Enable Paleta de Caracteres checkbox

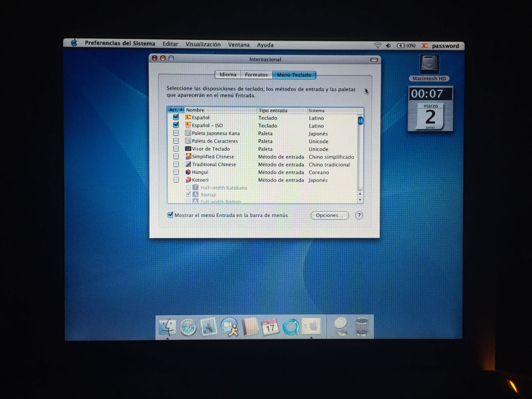[x=176, y=141]
